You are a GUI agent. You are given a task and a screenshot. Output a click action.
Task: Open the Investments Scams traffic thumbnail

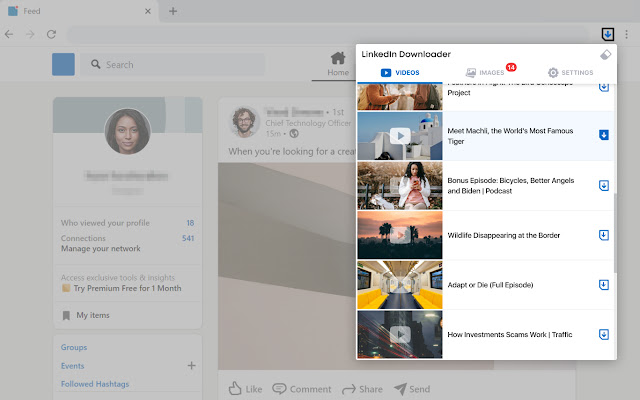(x=400, y=335)
